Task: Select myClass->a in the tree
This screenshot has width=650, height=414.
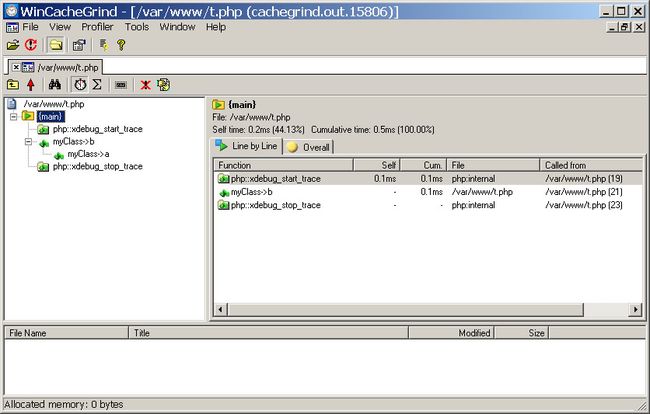Action: pyautogui.click(x=88, y=154)
